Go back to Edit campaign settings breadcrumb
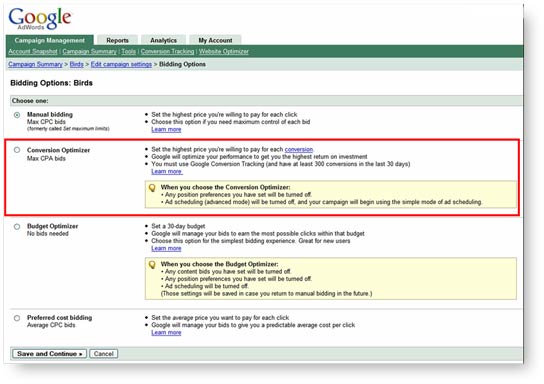544x384 pixels. (121, 64)
